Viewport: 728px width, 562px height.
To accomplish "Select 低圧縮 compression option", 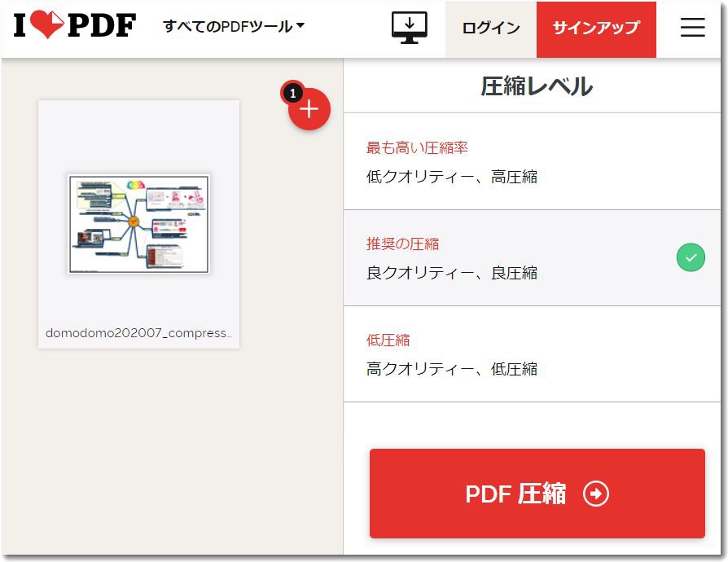I will tap(532, 354).
